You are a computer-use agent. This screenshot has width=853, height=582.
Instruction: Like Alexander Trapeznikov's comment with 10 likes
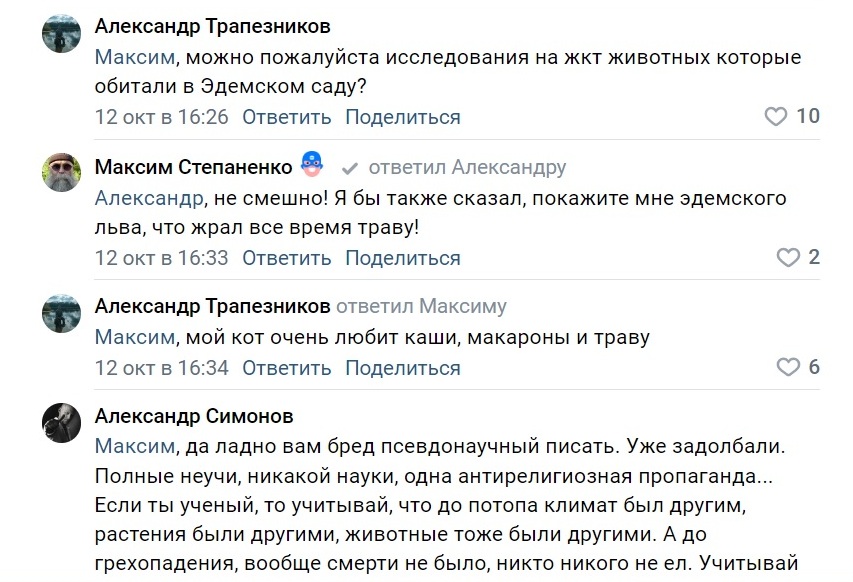[776, 117]
